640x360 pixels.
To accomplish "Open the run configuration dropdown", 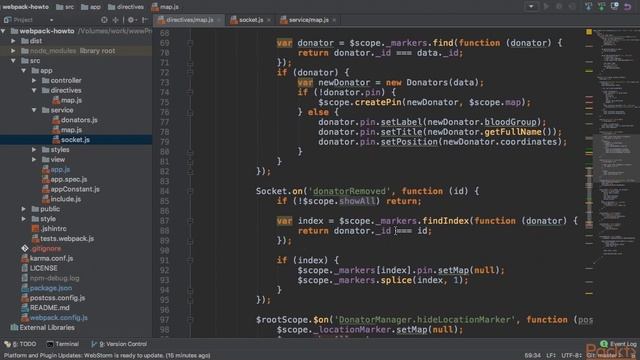I will 531,7.
